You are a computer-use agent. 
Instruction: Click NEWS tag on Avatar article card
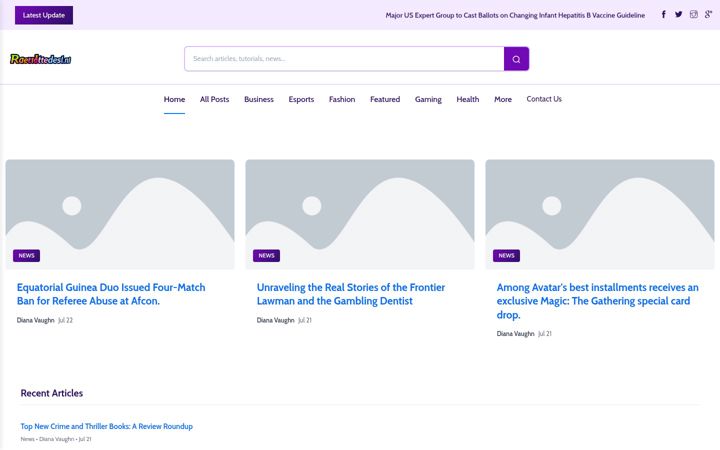tap(506, 255)
